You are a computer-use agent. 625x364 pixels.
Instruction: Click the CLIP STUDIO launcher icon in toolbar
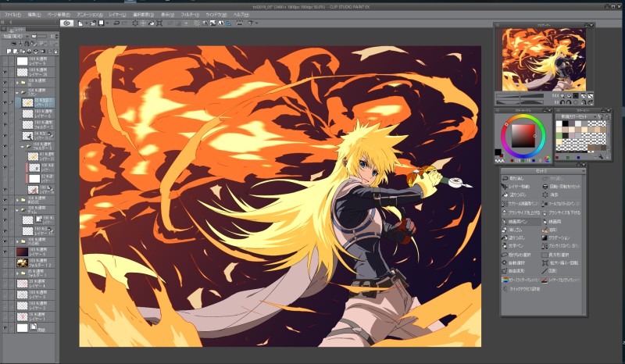point(67,23)
